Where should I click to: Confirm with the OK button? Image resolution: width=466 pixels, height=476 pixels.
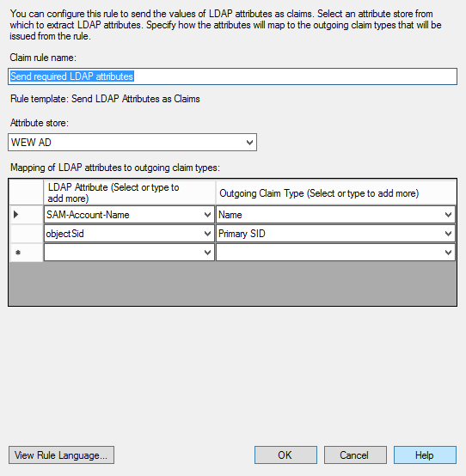point(285,455)
